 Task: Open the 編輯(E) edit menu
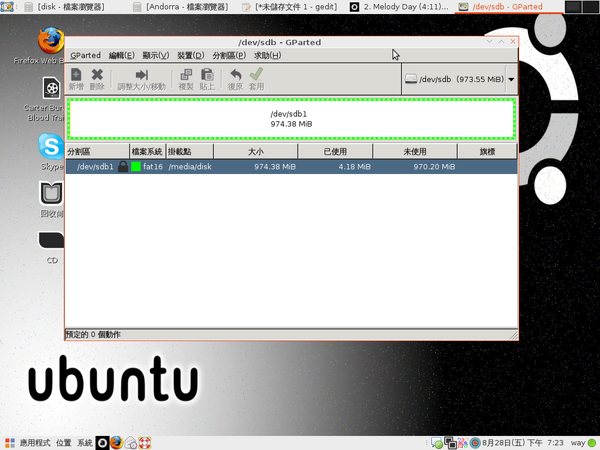[122, 55]
